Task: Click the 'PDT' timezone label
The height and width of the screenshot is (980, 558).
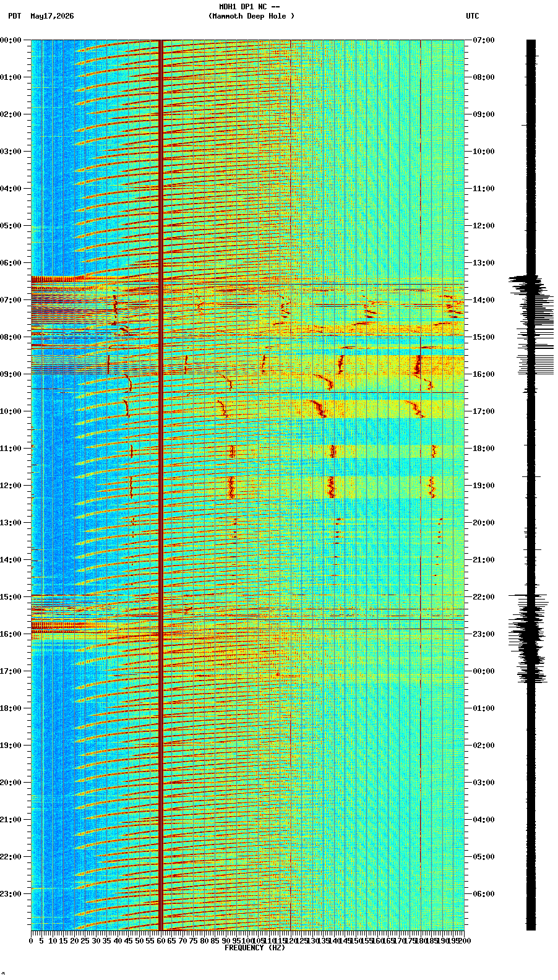Action: pos(14,16)
